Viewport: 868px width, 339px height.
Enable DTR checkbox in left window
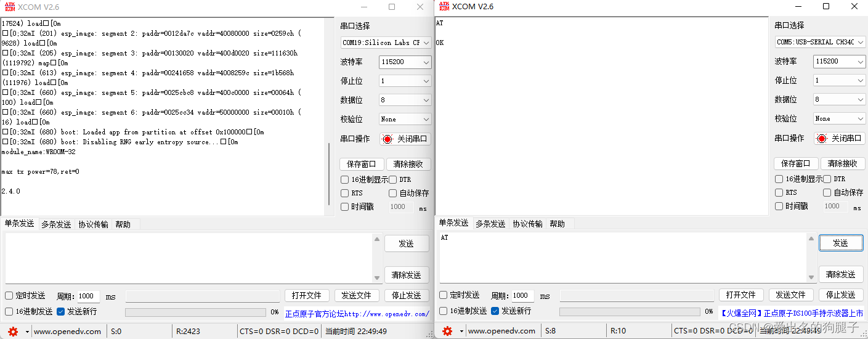coord(393,179)
